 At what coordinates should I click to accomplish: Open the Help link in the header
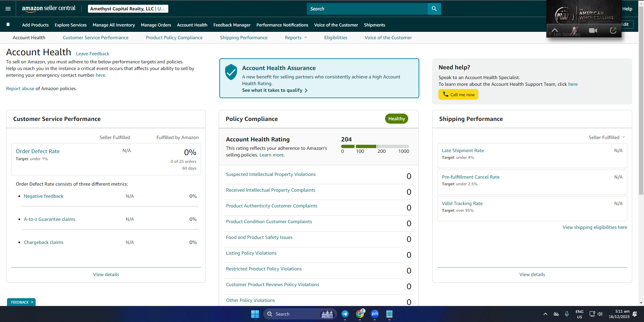[627, 9]
